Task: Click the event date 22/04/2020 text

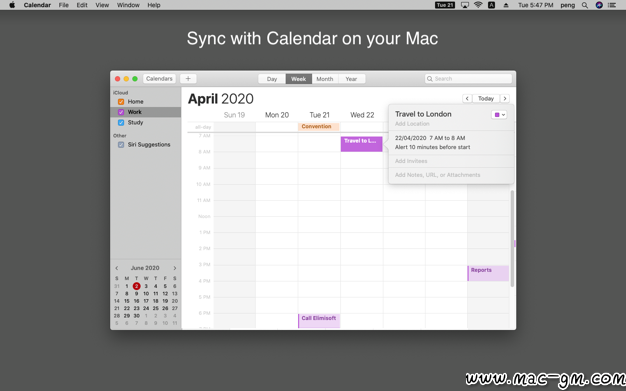Action: [x=410, y=138]
